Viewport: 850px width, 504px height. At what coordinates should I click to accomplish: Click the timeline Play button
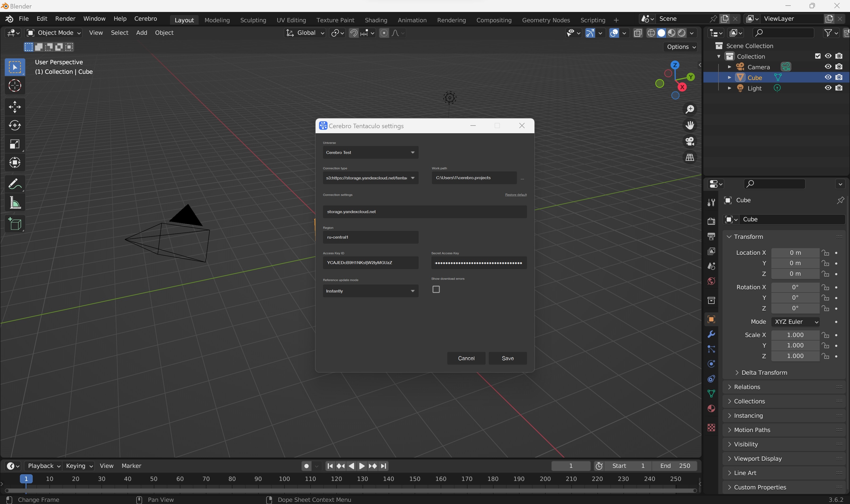click(x=362, y=466)
